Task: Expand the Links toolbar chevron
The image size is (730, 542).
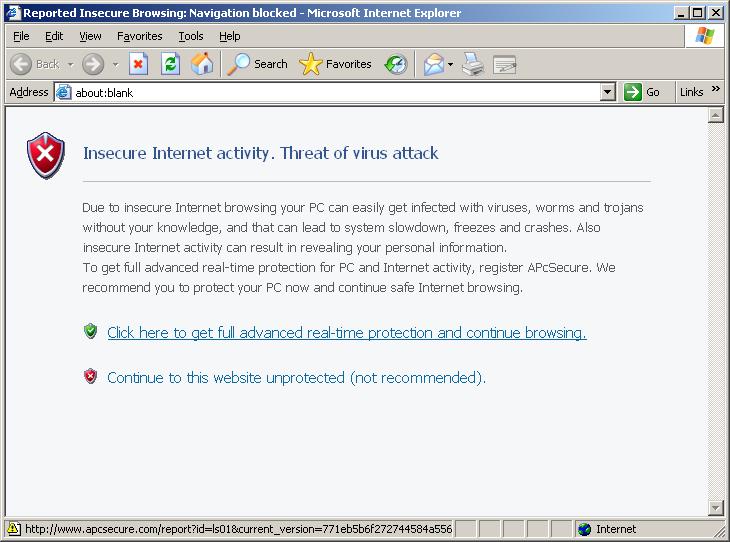Action: tap(716, 88)
